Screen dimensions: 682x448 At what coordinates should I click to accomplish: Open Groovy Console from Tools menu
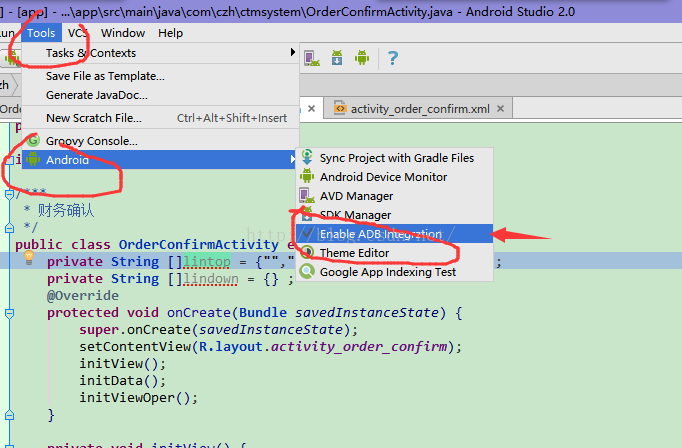tap(160, 141)
